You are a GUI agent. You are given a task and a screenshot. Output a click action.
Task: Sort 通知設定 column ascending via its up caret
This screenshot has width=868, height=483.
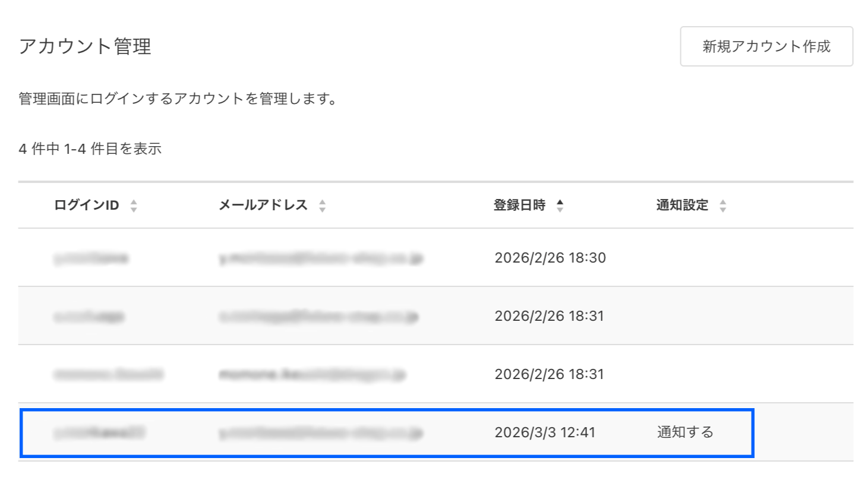point(723,202)
